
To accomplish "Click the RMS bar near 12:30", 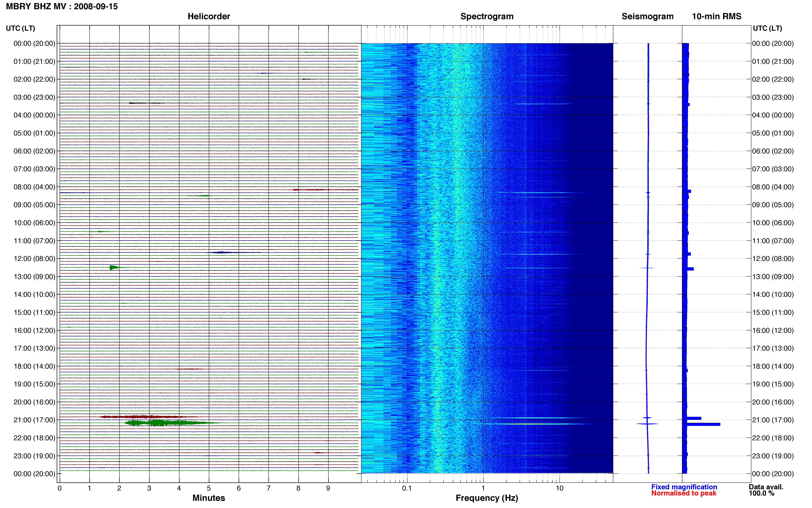I will [x=688, y=269].
